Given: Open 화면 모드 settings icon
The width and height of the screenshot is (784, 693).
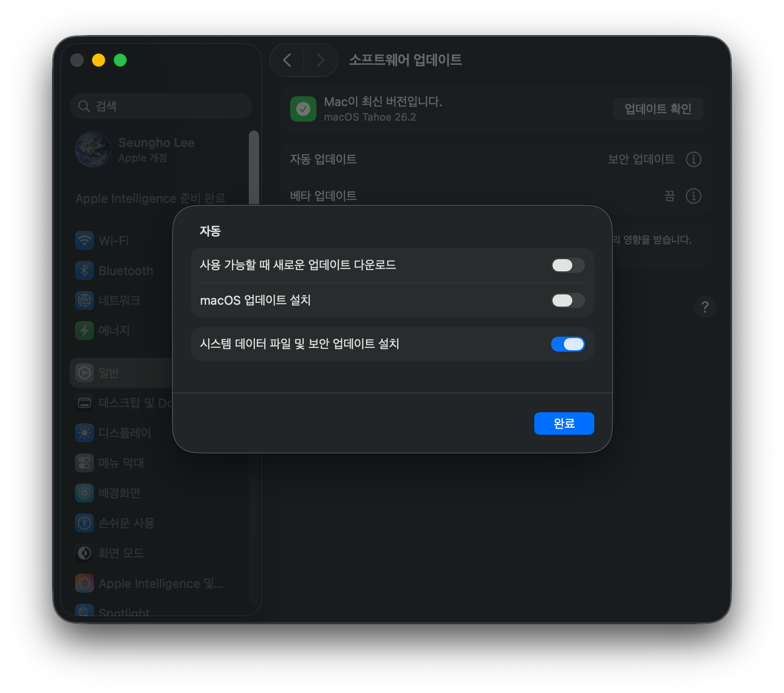Looking at the screenshot, I should click(x=85, y=553).
